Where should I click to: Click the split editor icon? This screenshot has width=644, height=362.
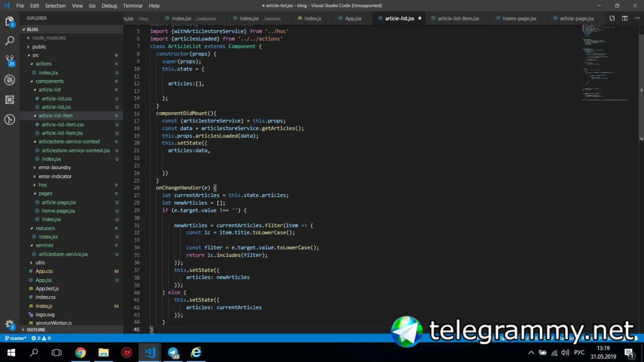pyautogui.click(x=624, y=18)
